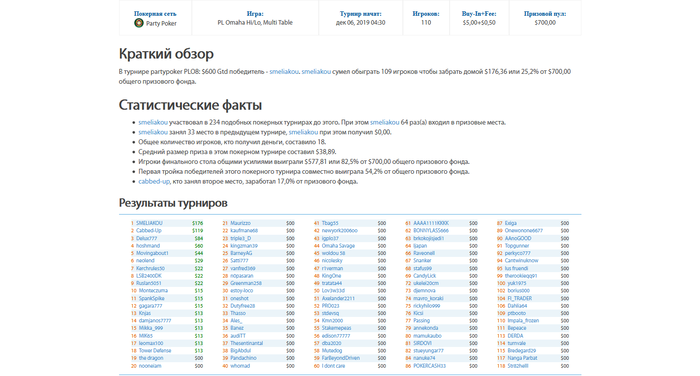Select Impala_frozen player link
Image resolution: width=700 pixels, height=376 pixels.
click(x=523, y=321)
